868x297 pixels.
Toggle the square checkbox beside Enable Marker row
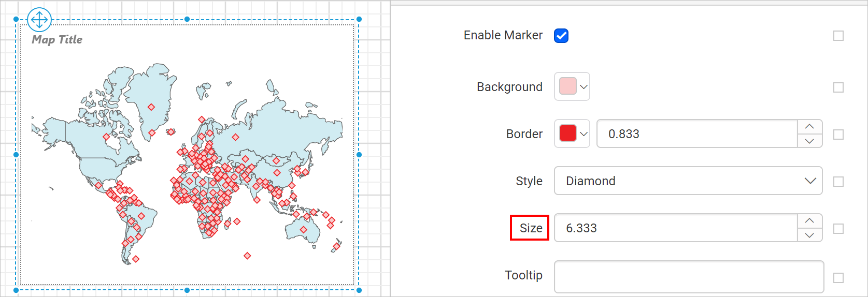(838, 36)
